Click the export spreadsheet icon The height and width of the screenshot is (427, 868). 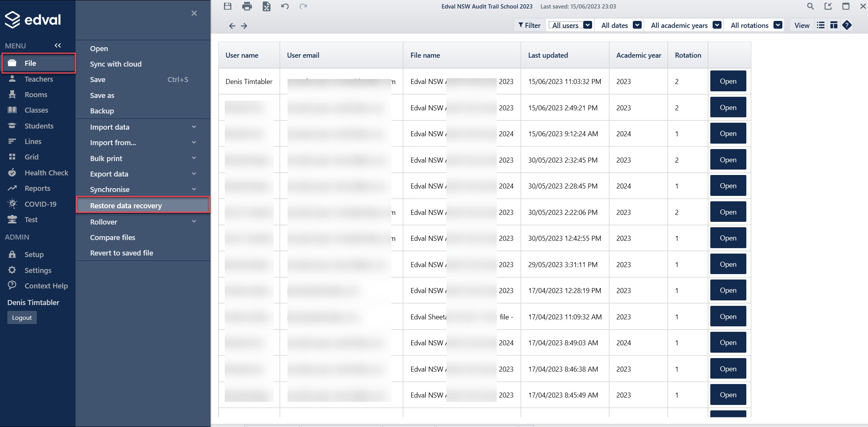[x=267, y=6]
